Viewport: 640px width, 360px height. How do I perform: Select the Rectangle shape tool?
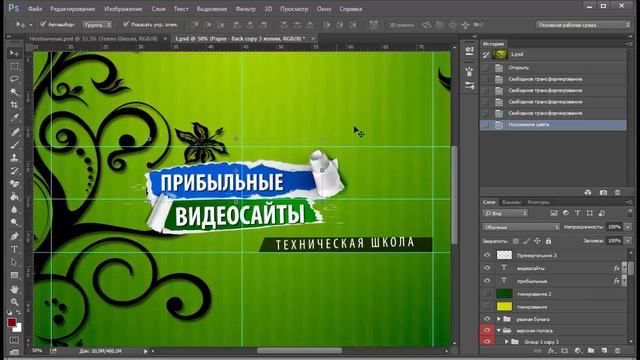point(14,276)
